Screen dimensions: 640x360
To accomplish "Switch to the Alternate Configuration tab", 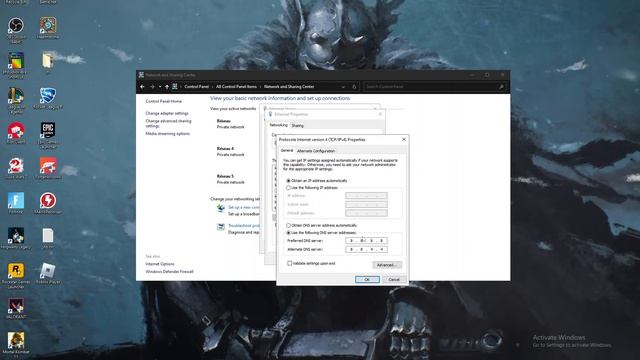I will (x=316, y=151).
